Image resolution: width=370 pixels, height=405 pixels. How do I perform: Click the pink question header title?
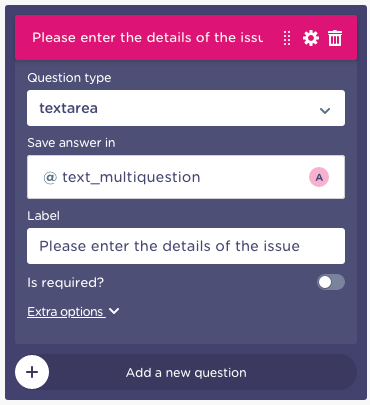(147, 38)
